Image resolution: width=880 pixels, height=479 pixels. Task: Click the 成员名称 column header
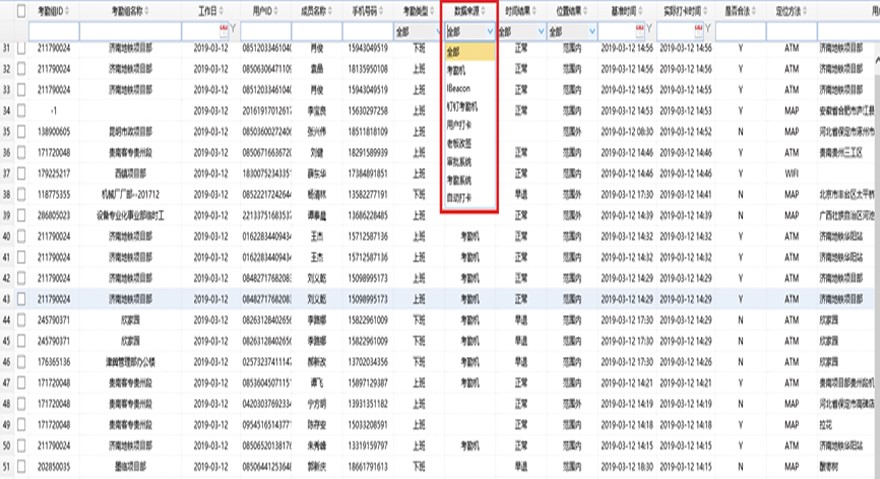tap(318, 9)
